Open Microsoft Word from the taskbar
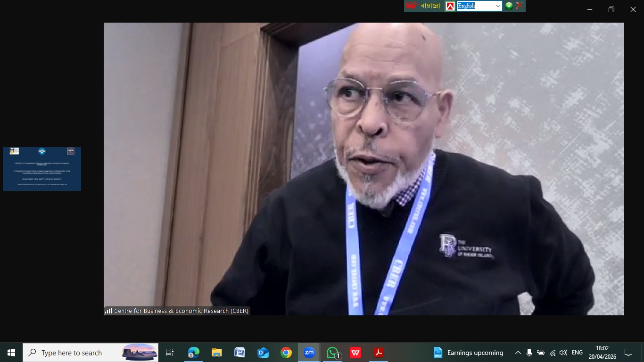This screenshot has height=362, width=644. (239, 353)
